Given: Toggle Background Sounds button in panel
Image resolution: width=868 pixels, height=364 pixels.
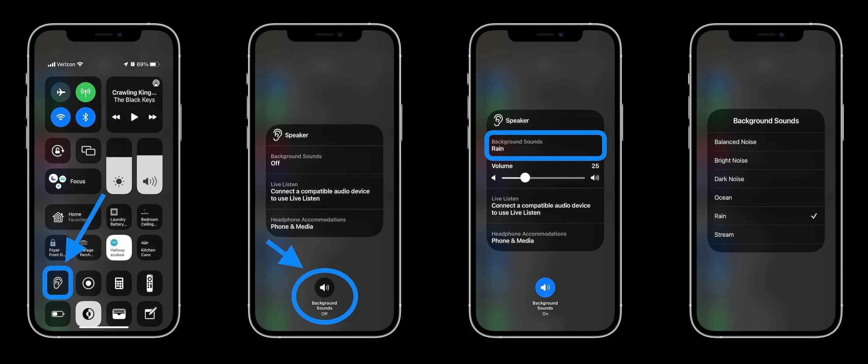Looking at the screenshot, I should coord(324,287).
